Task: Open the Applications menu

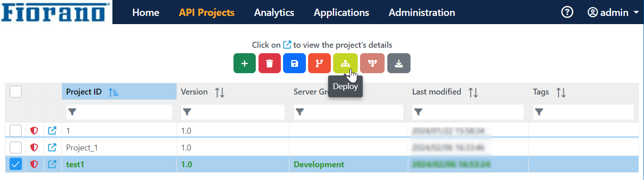Action: click(341, 13)
